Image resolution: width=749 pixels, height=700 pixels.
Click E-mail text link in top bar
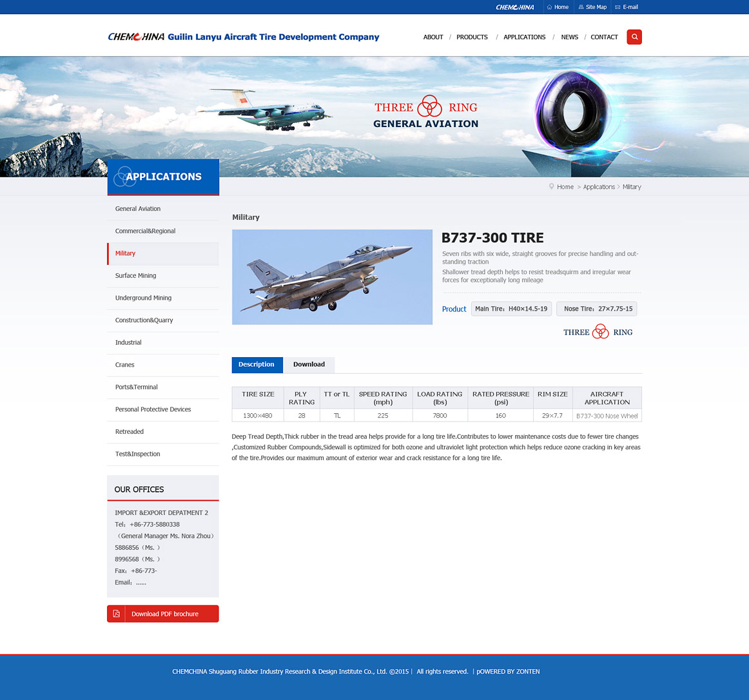click(630, 7)
